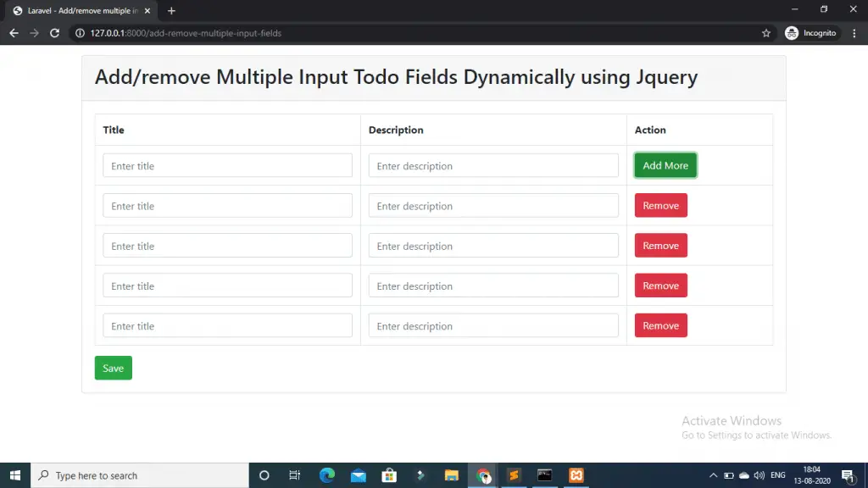
Task: Open Sublime Text from the taskbar
Action: coord(514,475)
